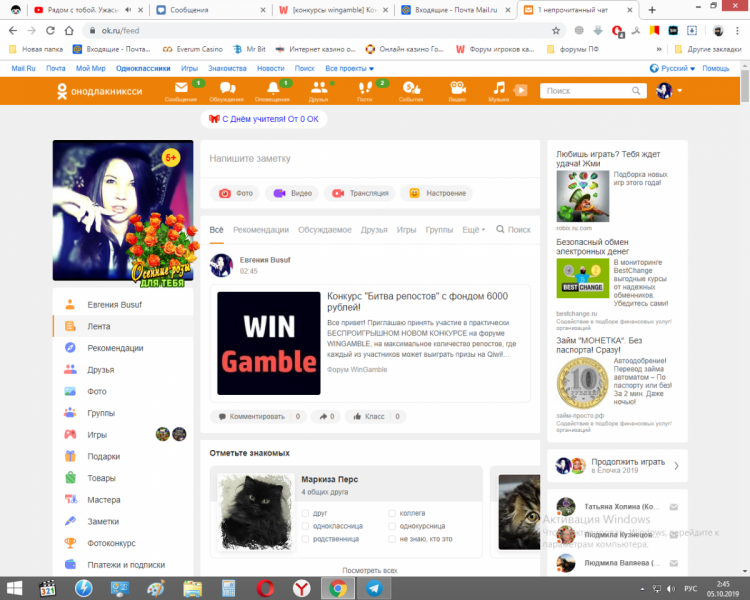This screenshot has height=600, width=750.
Task: Show more bookmarks with the » chevron
Action: 659,49
